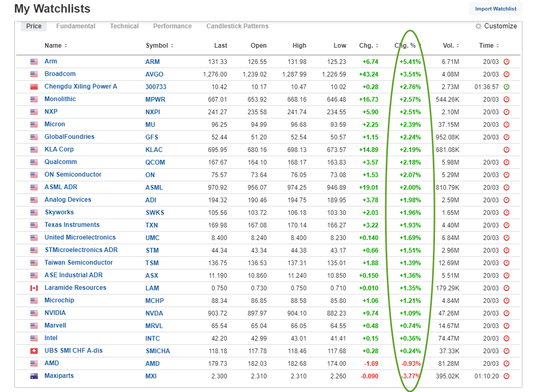The height and width of the screenshot is (392, 534).
Task: Open the SMICHA symbol link
Action: coord(158,351)
